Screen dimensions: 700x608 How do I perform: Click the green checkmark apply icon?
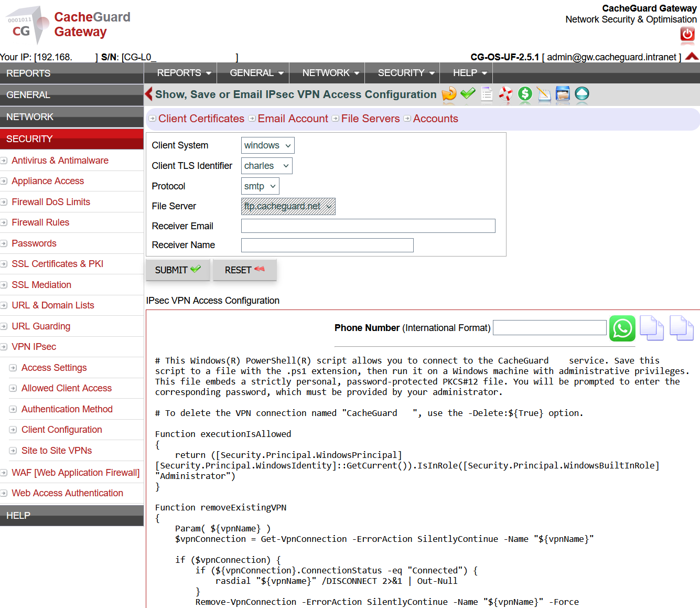pos(468,93)
